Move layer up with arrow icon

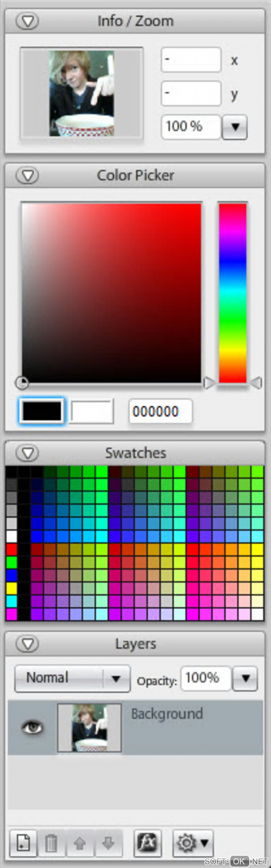pos(80,843)
